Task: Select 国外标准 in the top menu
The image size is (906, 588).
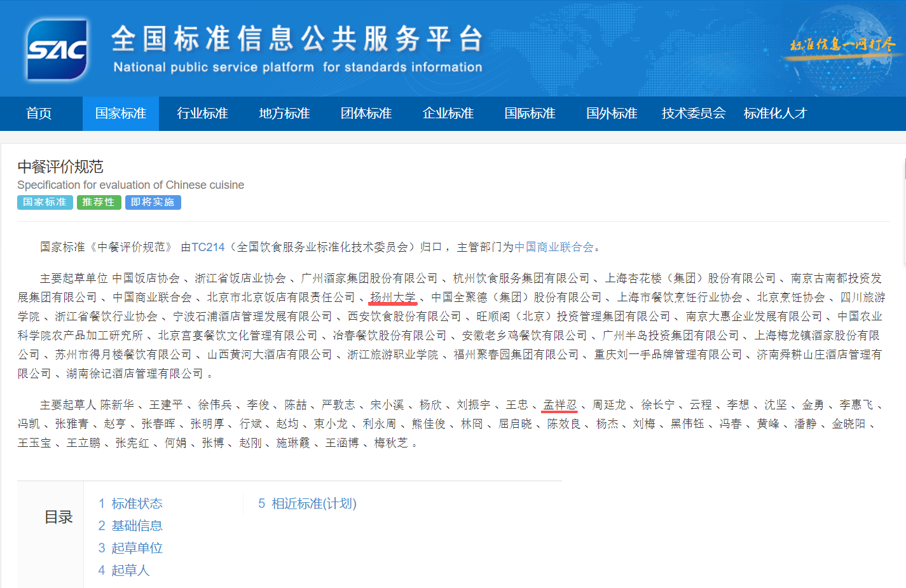Action: pyautogui.click(x=612, y=114)
